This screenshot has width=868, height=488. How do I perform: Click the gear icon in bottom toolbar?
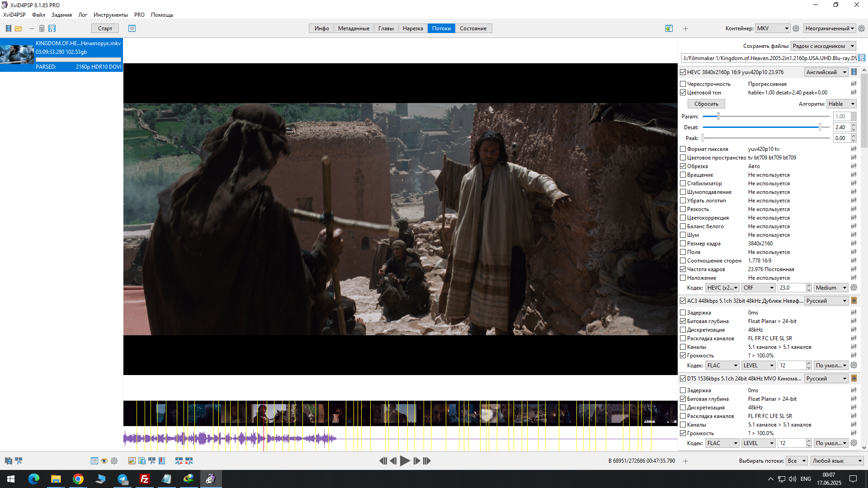[x=114, y=461]
